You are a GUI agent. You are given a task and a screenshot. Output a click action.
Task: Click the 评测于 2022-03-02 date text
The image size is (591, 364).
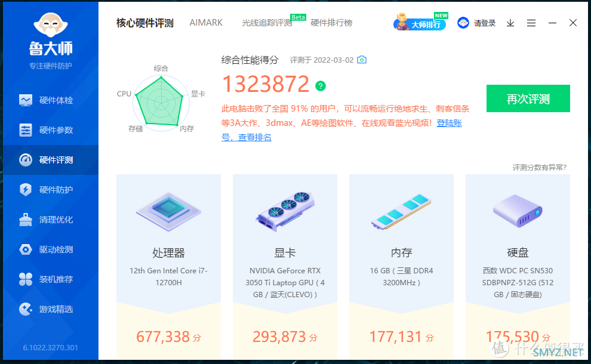point(322,60)
